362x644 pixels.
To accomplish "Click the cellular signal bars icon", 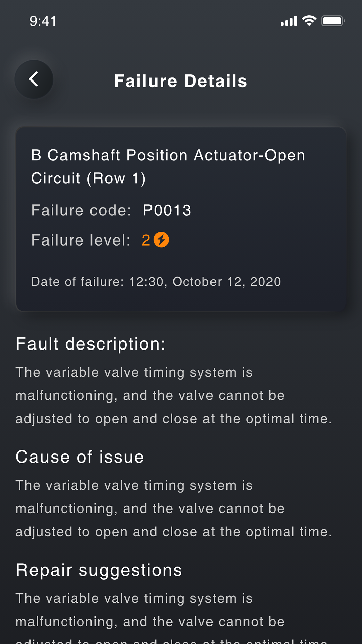I will tap(289, 21).
